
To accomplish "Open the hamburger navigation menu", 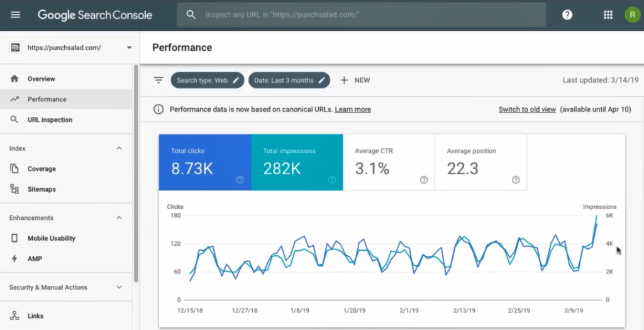I will pyautogui.click(x=15, y=15).
